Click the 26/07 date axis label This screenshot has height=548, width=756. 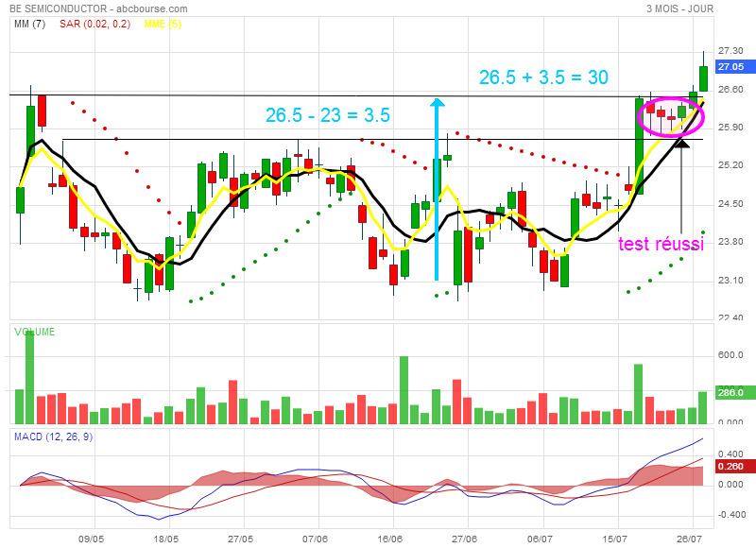point(689,539)
